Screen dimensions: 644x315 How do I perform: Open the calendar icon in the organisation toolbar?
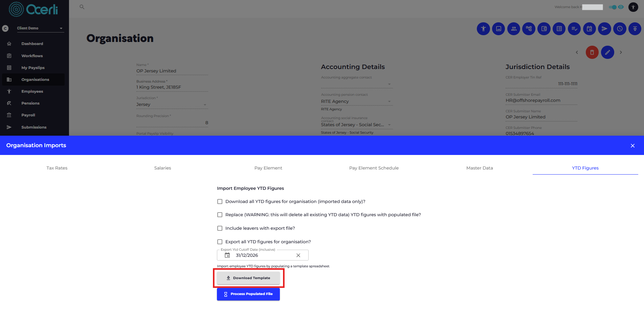coord(590,29)
